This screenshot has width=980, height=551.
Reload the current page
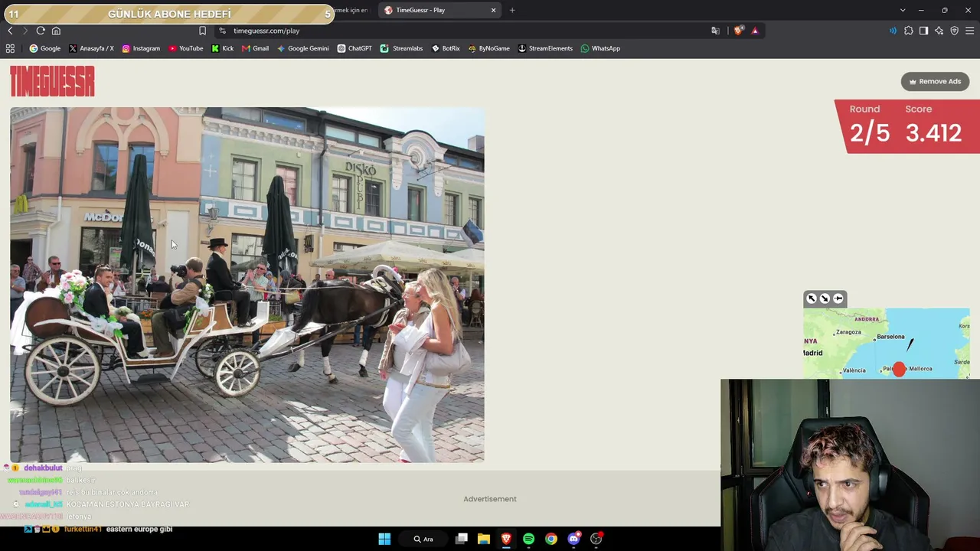[x=41, y=31]
